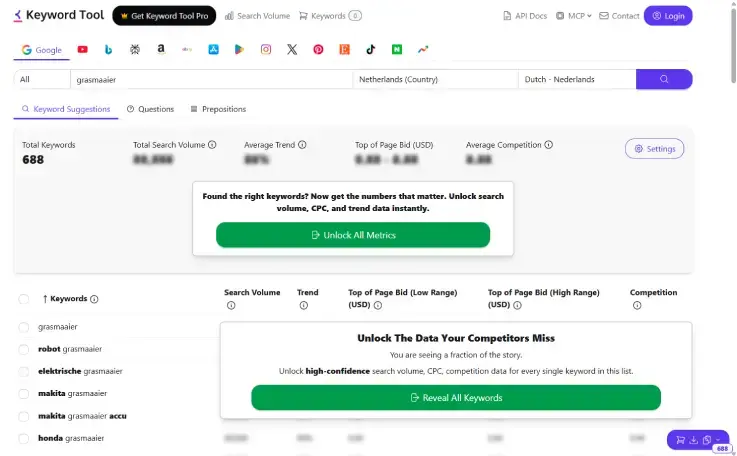
Task: Select the Google Play Store platform
Action: tap(240, 49)
